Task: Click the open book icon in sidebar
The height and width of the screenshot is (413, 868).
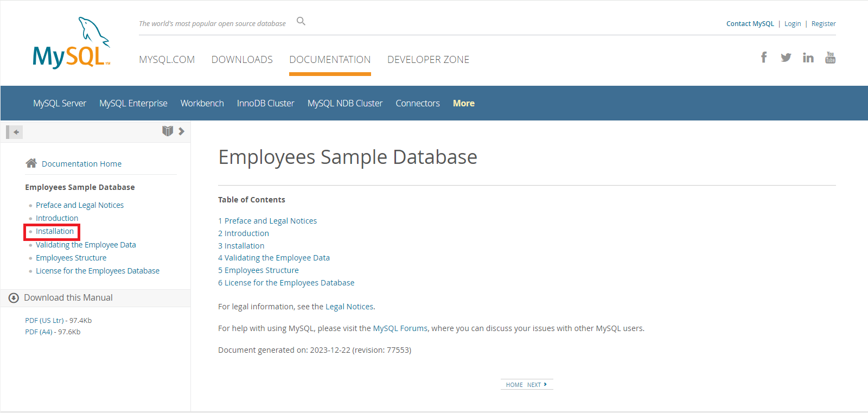Action: click(168, 131)
